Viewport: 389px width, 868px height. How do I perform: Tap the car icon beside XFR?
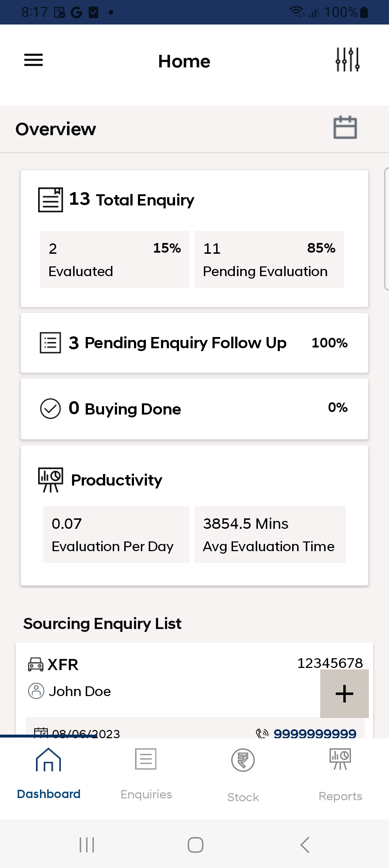coord(36,664)
